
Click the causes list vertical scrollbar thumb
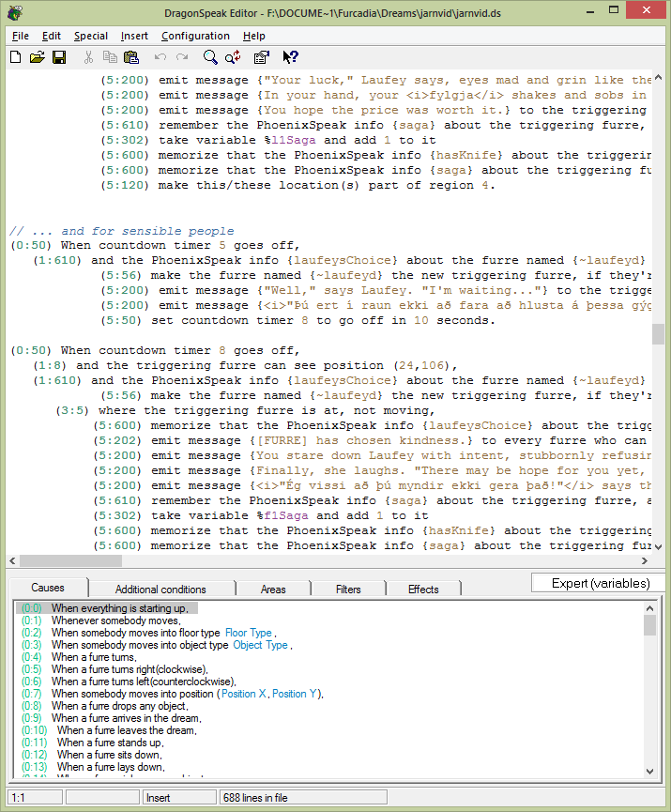(x=649, y=625)
